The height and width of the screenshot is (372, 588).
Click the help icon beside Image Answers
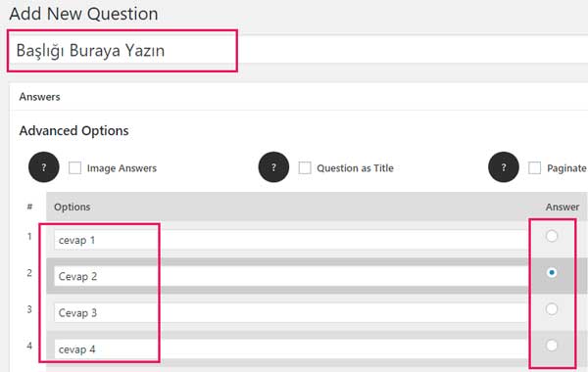44,167
